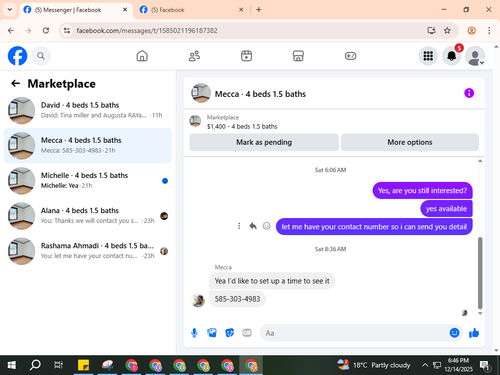This screenshot has width=500, height=375.
Task: Click the chat scrollbar thumb
Action: 480,273
